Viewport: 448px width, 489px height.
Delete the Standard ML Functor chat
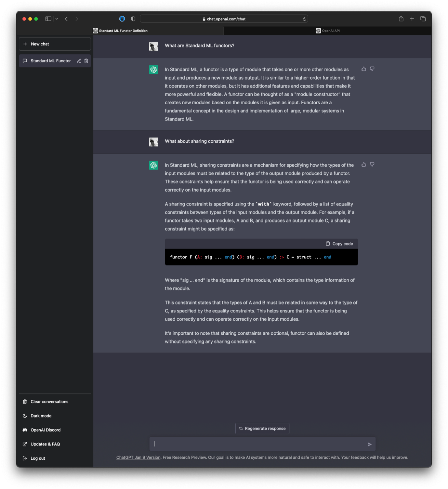86,61
